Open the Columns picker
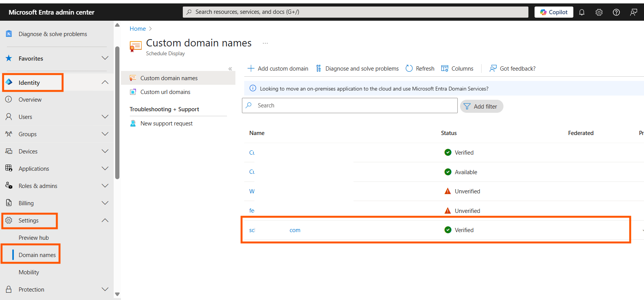This screenshot has width=644, height=300. pyautogui.click(x=457, y=69)
